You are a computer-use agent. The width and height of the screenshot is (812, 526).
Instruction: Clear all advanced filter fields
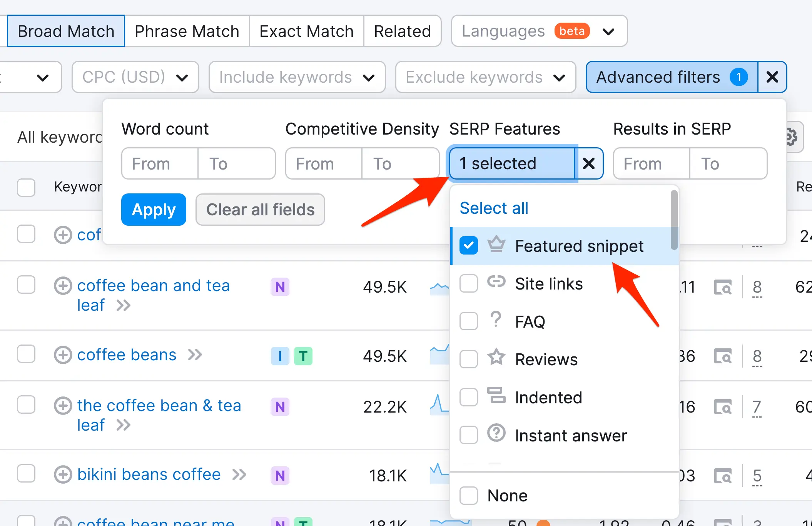click(x=261, y=209)
